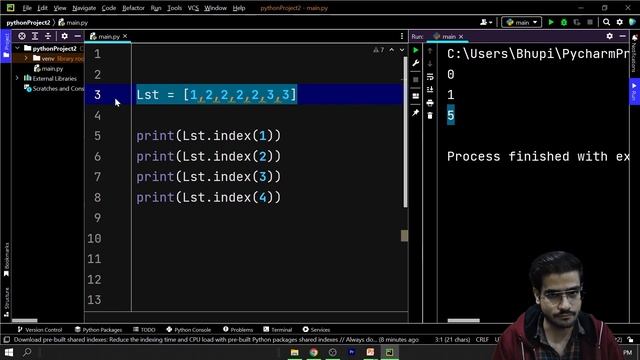Open the Chrome taskbar icon

[313, 352]
